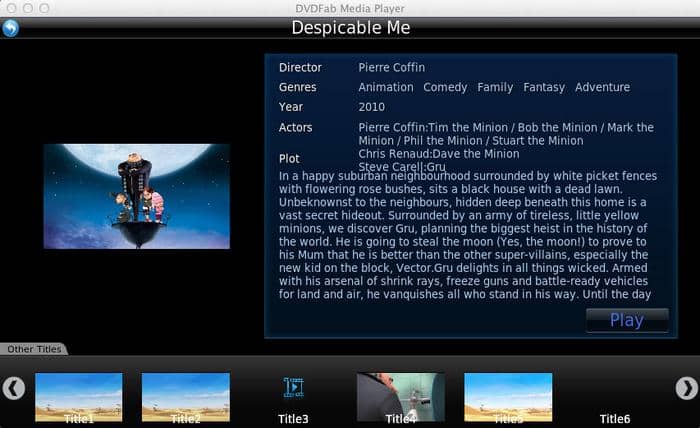The image size is (700, 428).
Task: Click the Family genre label
Action: point(495,87)
